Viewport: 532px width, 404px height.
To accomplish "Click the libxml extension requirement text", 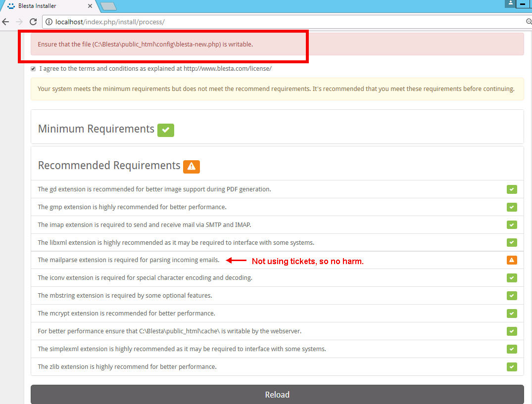I will (x=176, y=243).
